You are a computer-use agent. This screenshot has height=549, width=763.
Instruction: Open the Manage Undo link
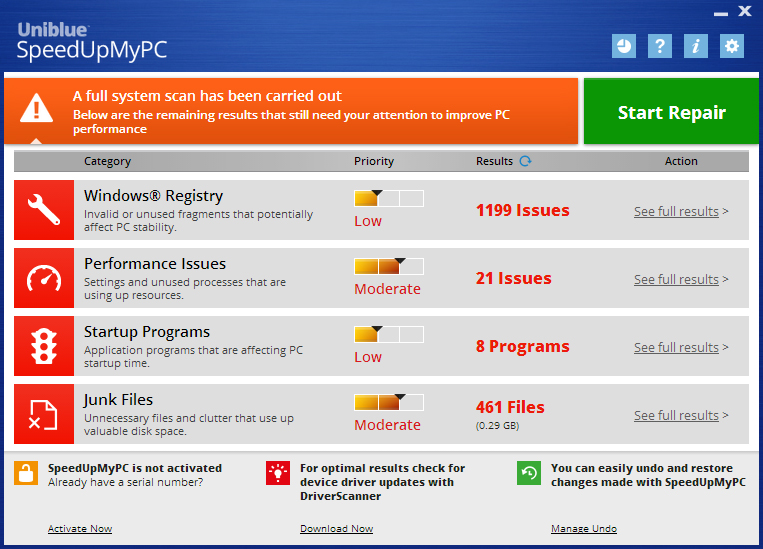584,529
